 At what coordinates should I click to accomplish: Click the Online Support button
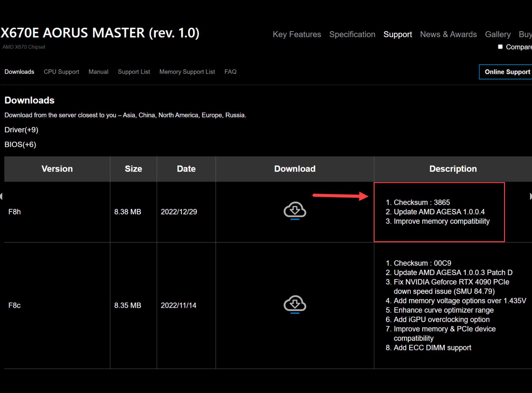click(x=507, y=72)
